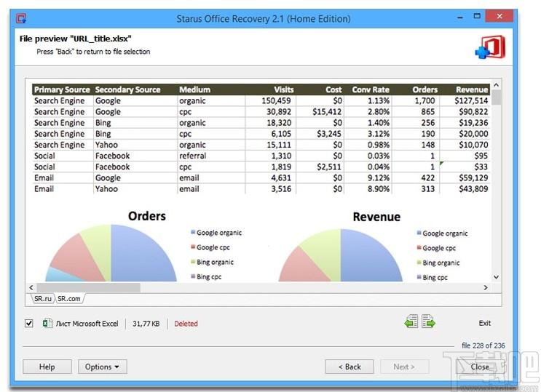Click the horizontal scroll right arrow

pos(486,287)
